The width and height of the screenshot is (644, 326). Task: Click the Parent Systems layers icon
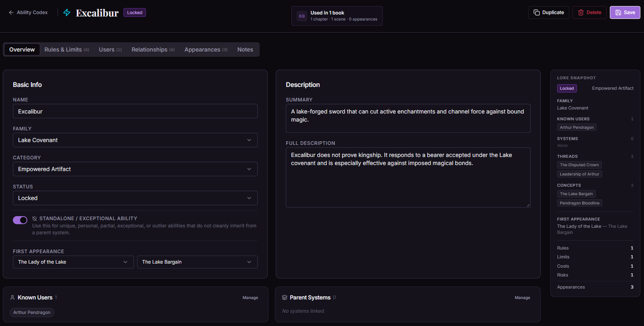coord(285,297)
